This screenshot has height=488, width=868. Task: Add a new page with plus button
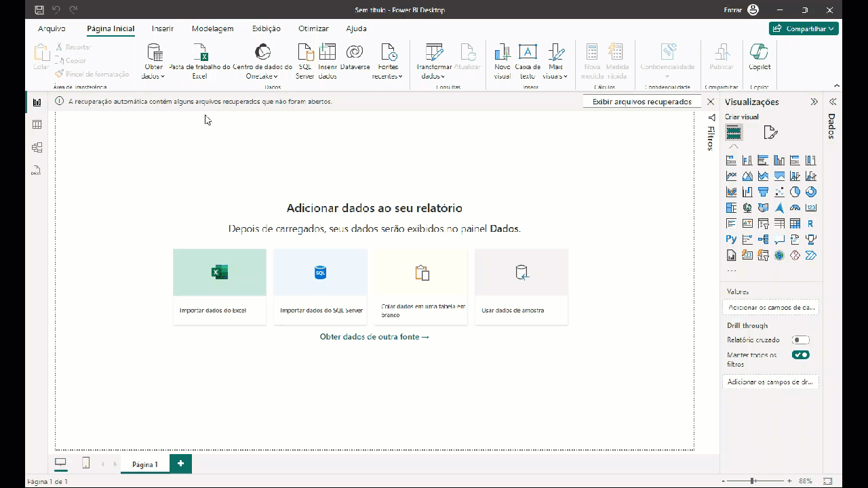(180, 464)
